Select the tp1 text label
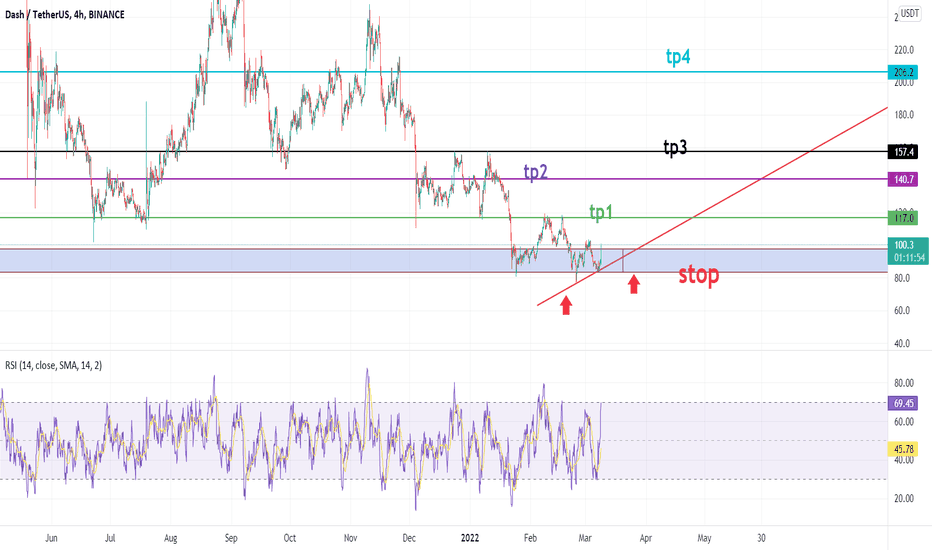 coord(600,212)
